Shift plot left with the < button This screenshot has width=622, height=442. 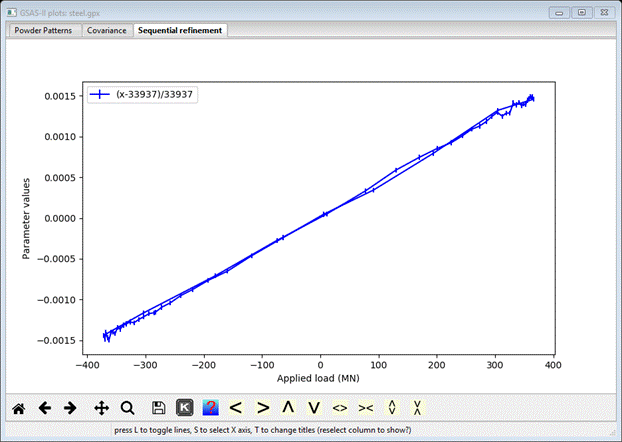click(236, 408)
